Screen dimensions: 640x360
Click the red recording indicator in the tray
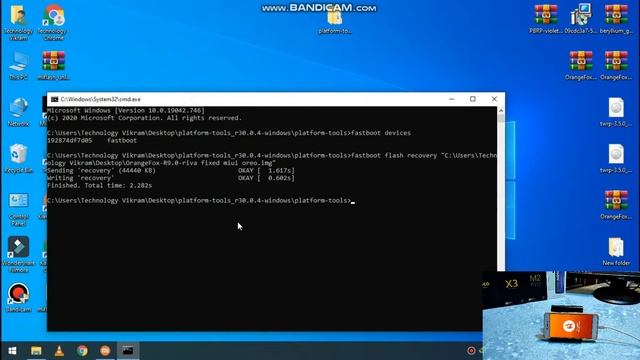(471, 351)
